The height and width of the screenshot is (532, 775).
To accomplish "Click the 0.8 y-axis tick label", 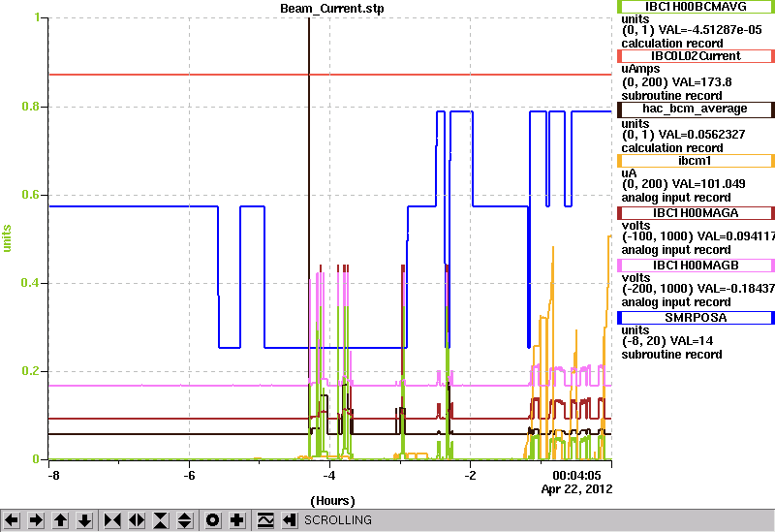I will coord(31,107).
